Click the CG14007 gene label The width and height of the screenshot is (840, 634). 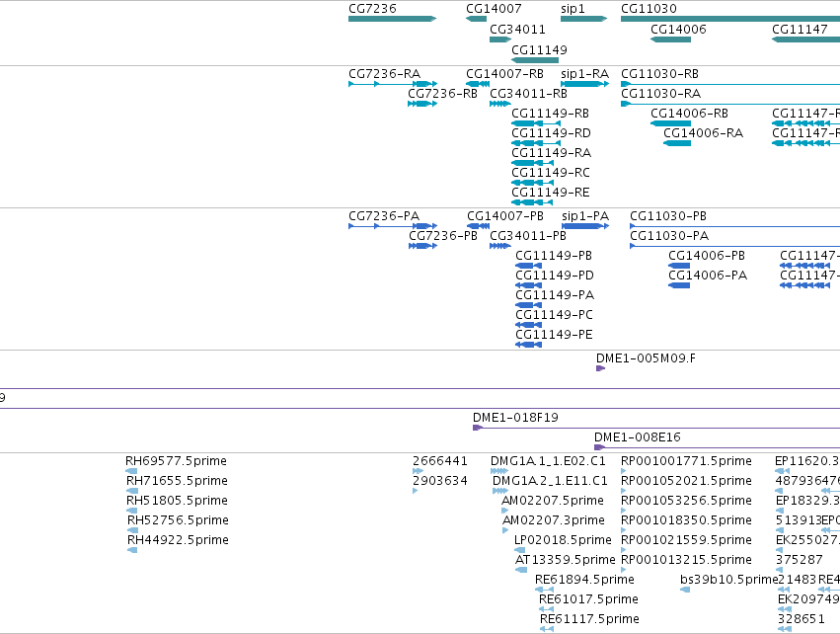point(494,9)
